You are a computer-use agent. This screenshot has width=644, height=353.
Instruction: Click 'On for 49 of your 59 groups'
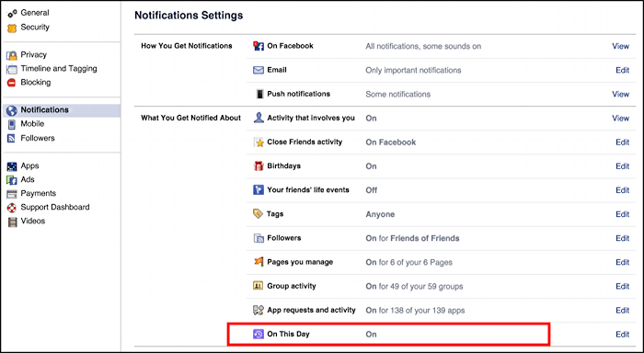pos(414,286)
